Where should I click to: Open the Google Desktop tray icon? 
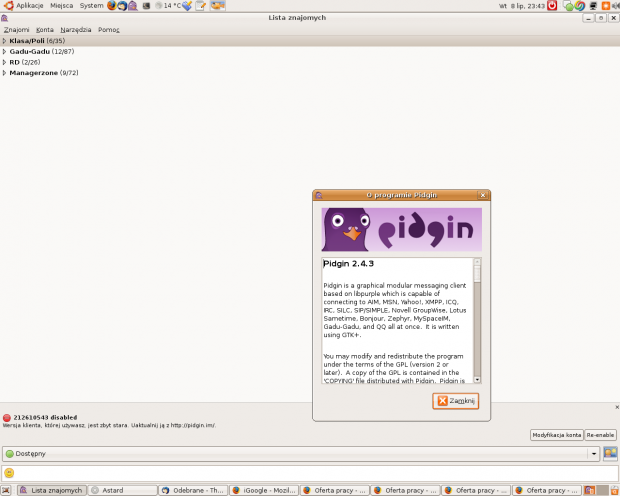click(580, 6)
